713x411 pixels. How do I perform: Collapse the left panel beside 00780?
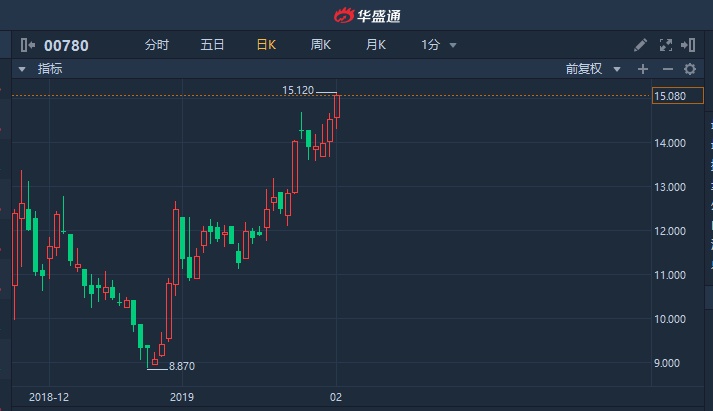point(28,45)
